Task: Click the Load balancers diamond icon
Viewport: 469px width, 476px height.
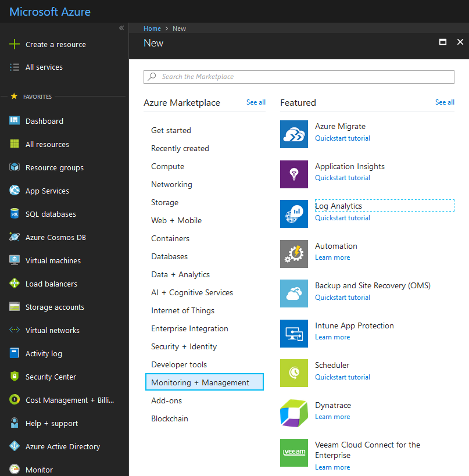Action: click(15, 283)
